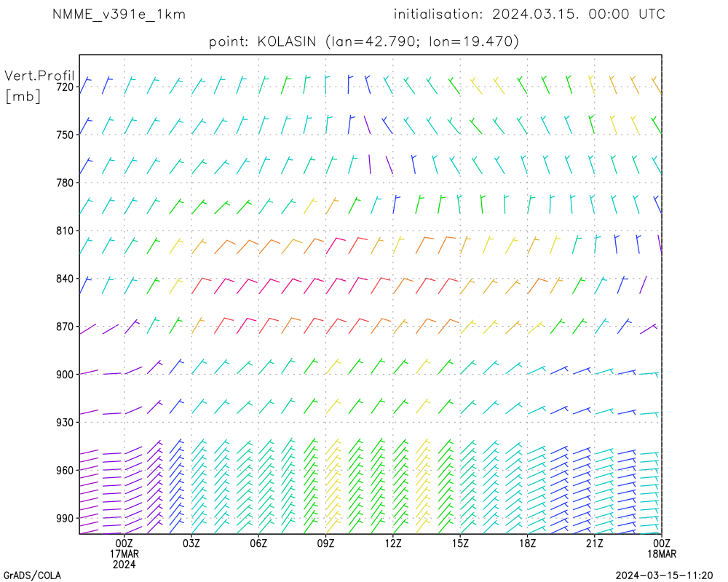Click the point KOLASIN coordinates label

(363, 41)
